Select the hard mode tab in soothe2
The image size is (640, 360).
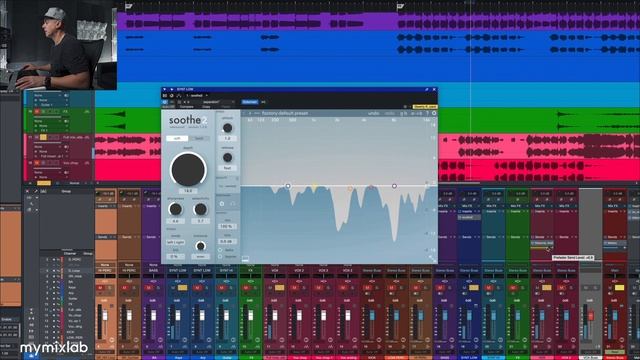[x=199, y=138]
